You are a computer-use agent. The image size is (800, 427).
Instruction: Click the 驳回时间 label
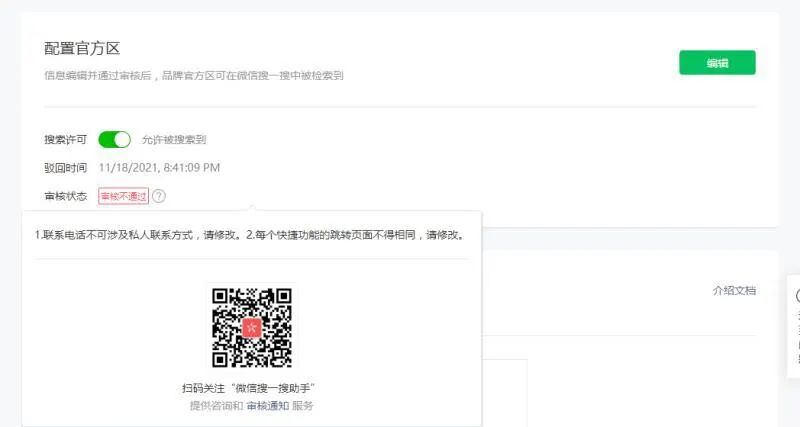click(65, 168)
